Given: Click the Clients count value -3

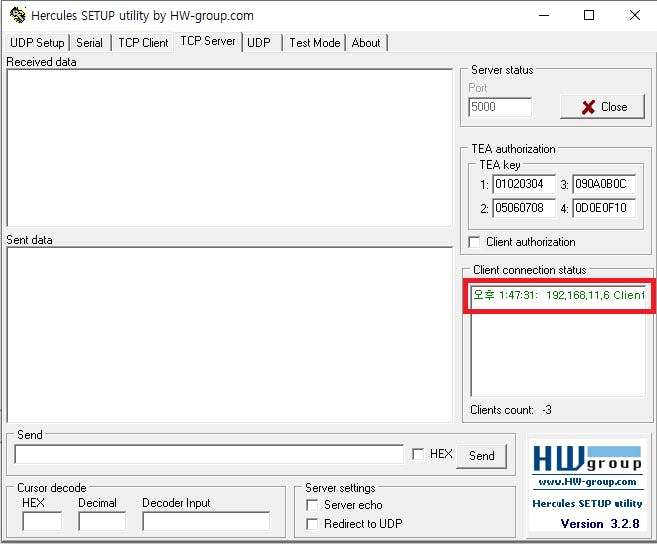Looking at the screenshot, I should tap(547, 410).
